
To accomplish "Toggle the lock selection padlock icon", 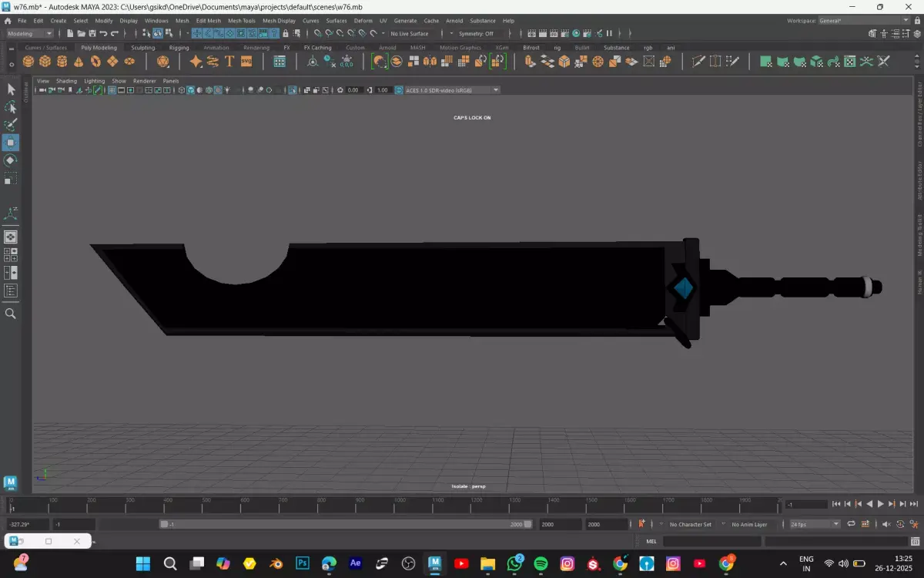I will coord(286,34).
